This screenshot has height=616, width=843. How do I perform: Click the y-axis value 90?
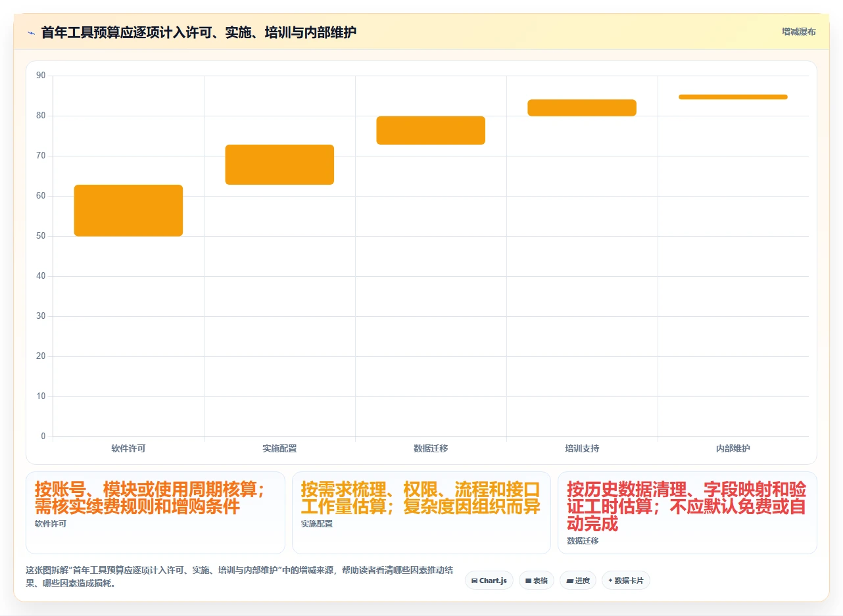pyautogui.click(x=41, y=76)
